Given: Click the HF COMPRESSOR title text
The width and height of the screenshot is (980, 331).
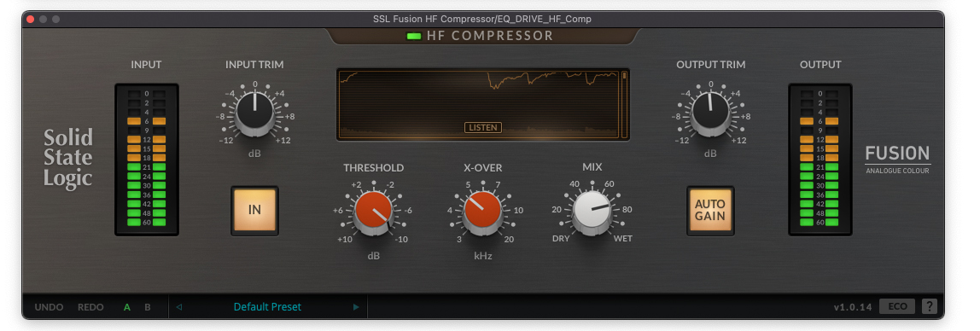Looking at the screenshot, I should coord(490,36).
